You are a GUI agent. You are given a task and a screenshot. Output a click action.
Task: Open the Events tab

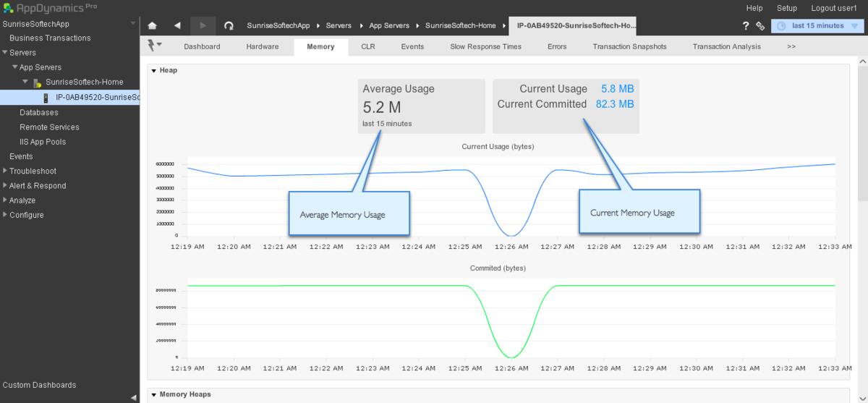click(412, 46)
